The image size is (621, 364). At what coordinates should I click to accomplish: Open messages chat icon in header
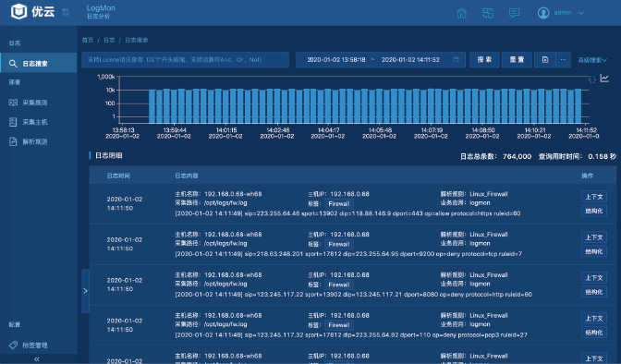tap(514, 13)
